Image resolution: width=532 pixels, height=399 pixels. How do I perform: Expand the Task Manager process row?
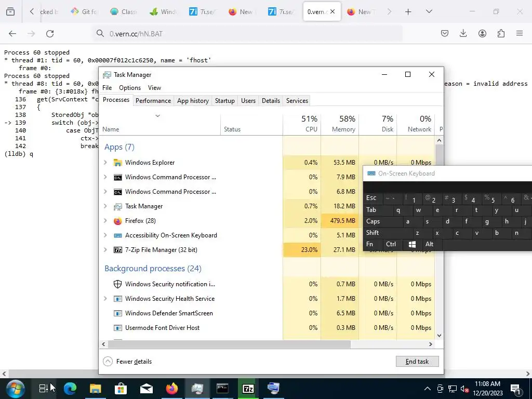point(105,206)
